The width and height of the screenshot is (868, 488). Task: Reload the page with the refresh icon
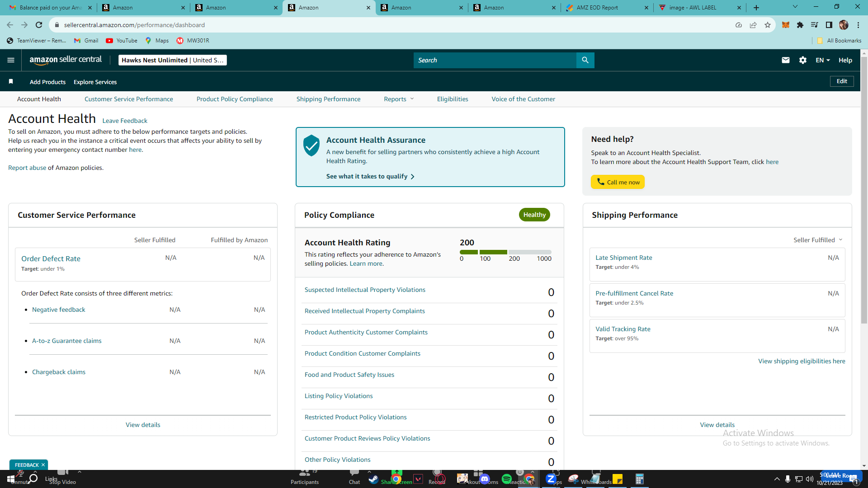click(39, 25)
